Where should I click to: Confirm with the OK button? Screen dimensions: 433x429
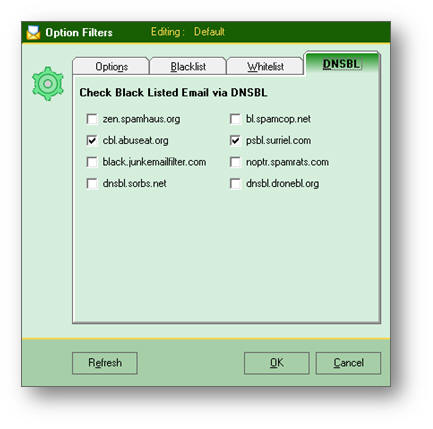277,363
